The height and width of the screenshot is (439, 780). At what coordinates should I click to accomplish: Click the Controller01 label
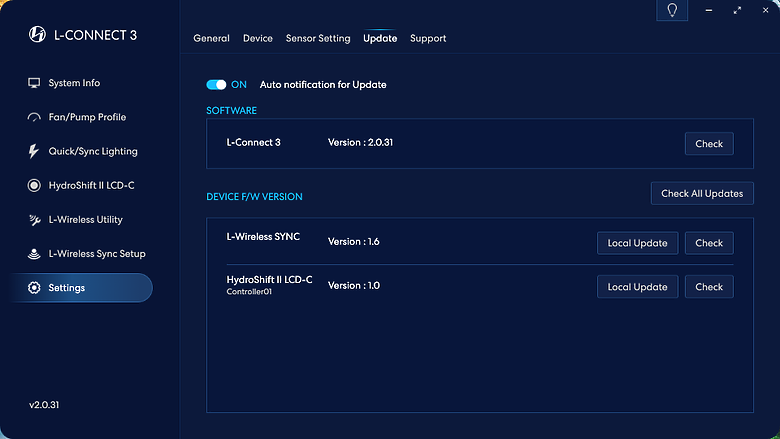(249, 292)
